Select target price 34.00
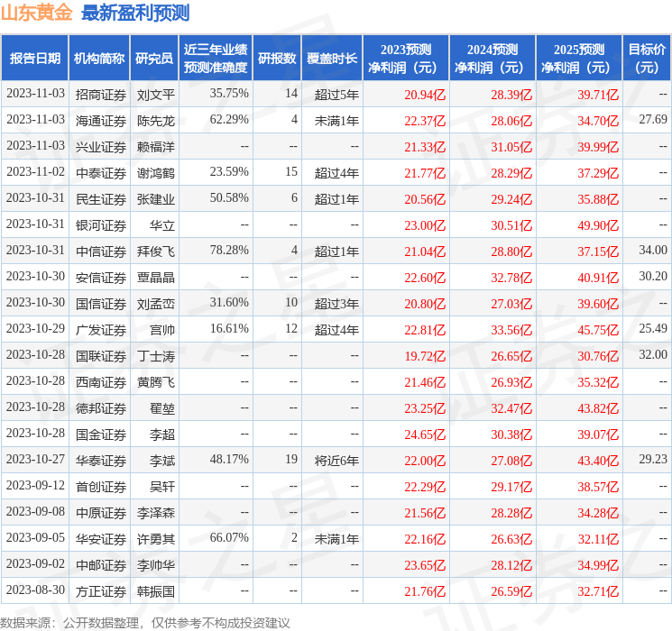Viewport: 672px width, 631px height. [653, 251]
